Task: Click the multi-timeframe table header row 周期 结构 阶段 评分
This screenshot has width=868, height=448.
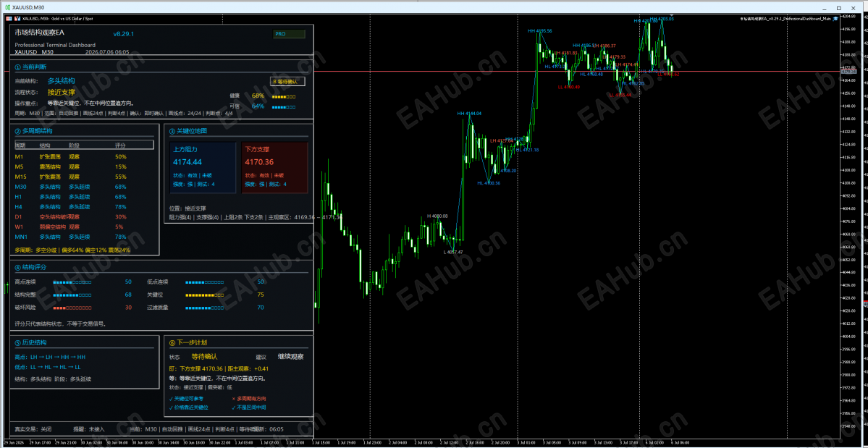Action: [84, 145]
